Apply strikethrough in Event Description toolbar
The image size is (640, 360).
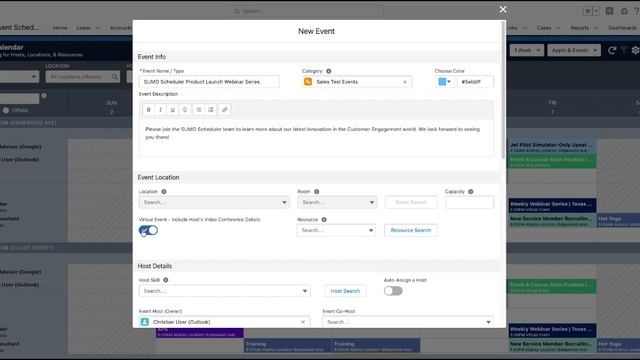pyautogui.click(x=185, y=109)
